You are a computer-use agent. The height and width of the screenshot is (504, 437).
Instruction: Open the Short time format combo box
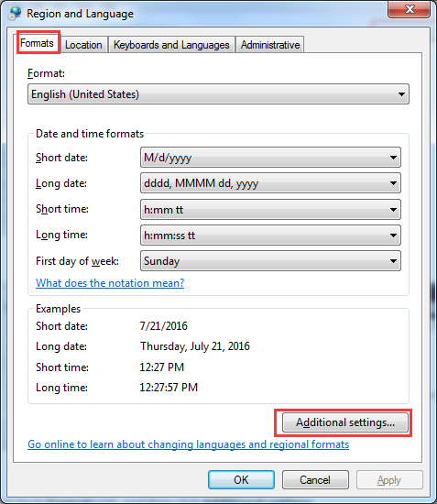coord(270,210)
